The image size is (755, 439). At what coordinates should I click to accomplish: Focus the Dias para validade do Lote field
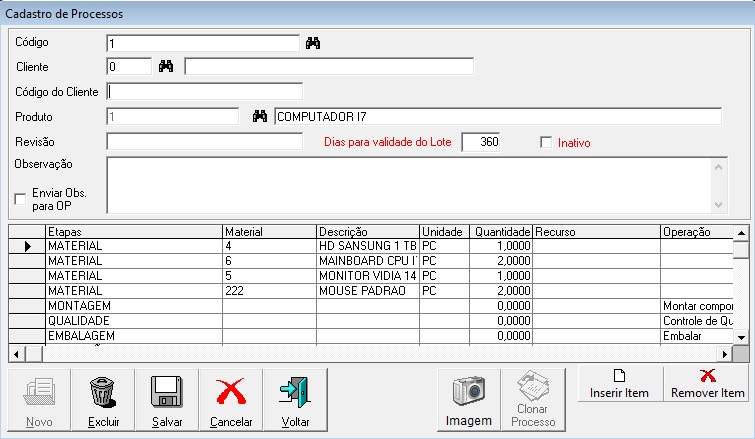point(480,142)
